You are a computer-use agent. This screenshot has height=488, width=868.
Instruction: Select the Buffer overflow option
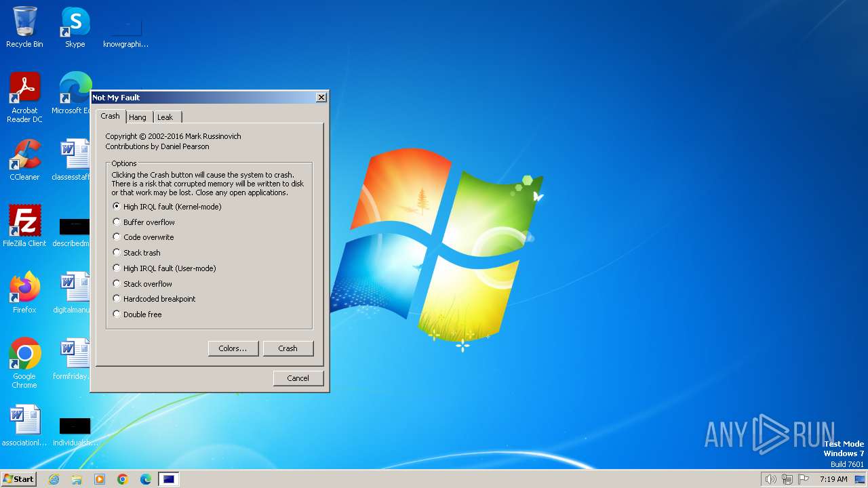[144, 222]
